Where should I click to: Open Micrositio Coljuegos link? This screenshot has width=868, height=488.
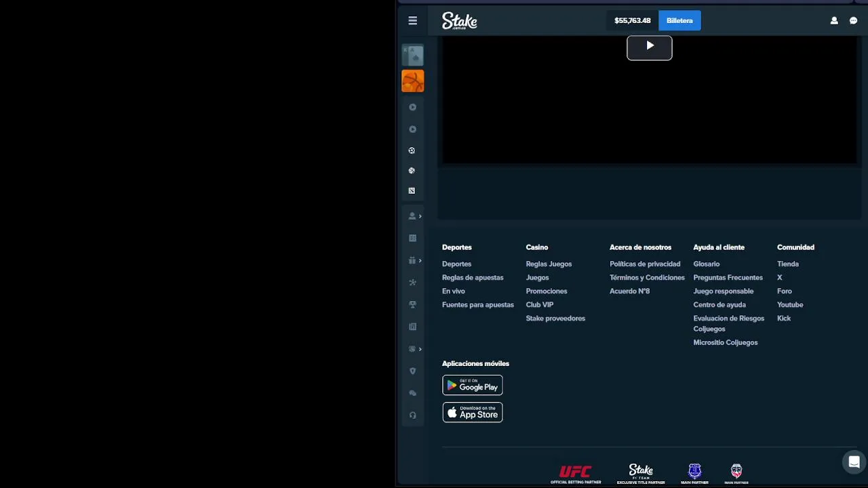[x=726, y=342]
